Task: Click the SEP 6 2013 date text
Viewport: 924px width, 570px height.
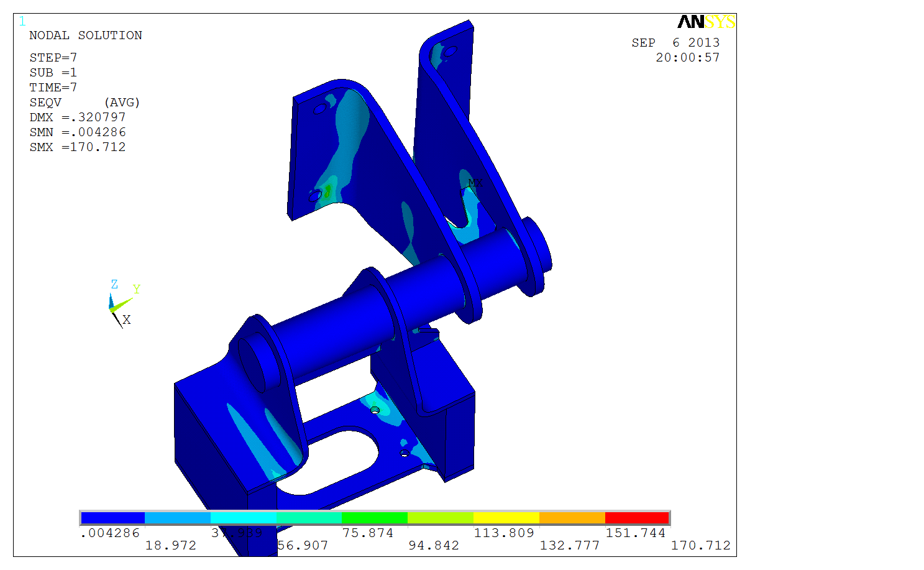Action: [x=675, y=43]
